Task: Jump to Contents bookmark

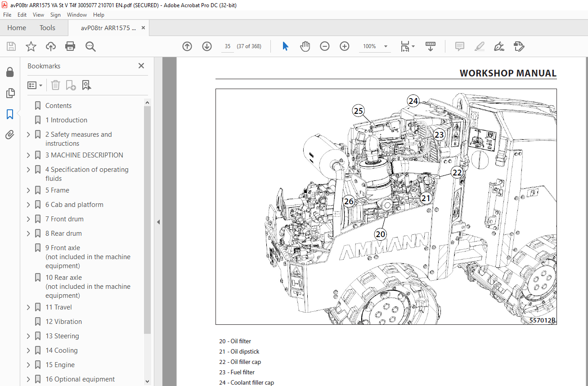Action: (58, 106)
